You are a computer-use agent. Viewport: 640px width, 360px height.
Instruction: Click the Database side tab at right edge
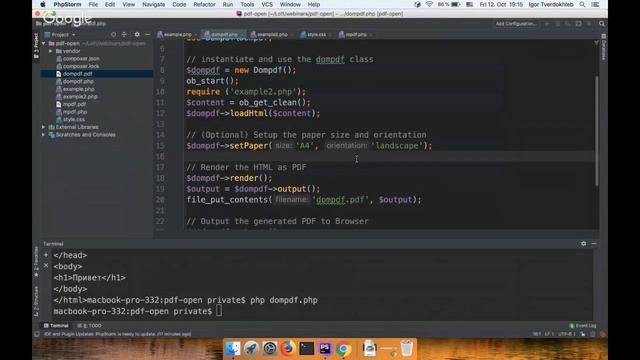point(604,46)
